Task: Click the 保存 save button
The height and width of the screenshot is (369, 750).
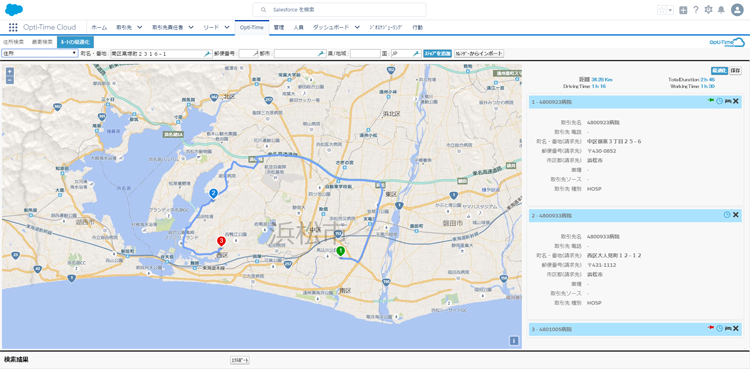Action: [735, 71]
